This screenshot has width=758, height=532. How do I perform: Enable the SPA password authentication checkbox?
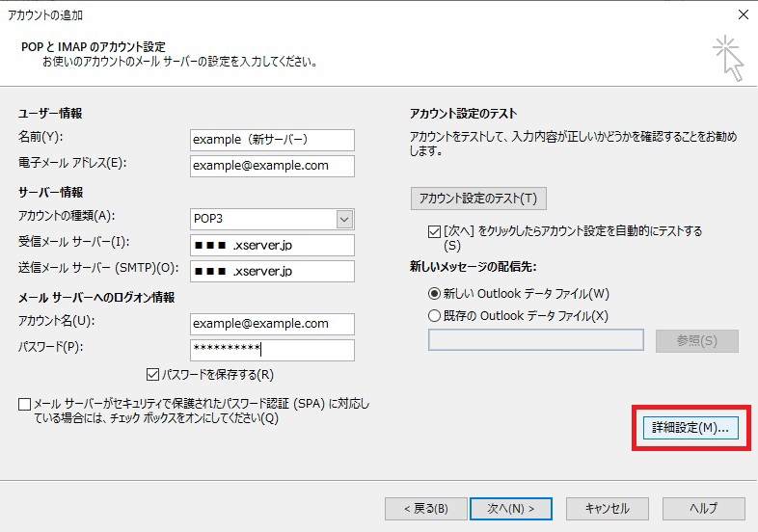(24, 405)
